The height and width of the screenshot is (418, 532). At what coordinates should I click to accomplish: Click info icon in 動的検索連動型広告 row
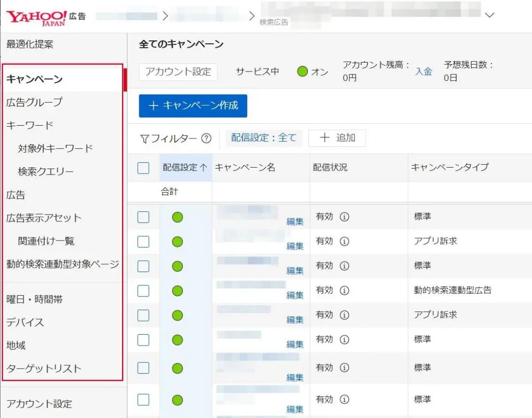pyautogui.click(x=344, y=290)
